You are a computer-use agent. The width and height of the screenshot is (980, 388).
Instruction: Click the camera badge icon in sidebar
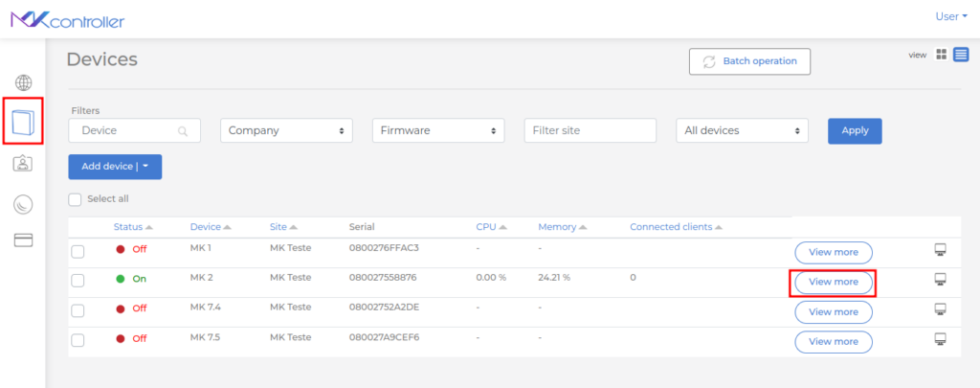click(x=23, y=163)
